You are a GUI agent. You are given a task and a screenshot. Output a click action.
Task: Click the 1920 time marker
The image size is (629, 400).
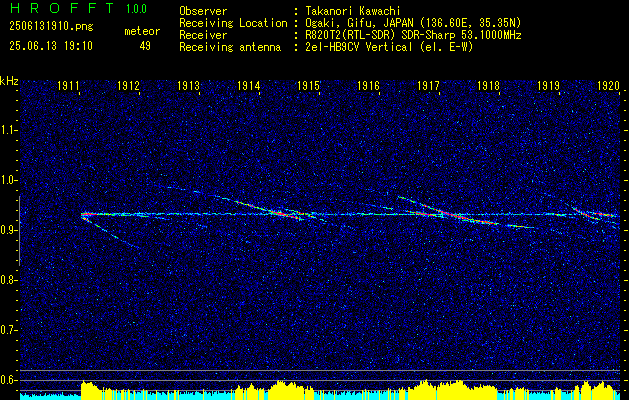[x=608, y=85]
